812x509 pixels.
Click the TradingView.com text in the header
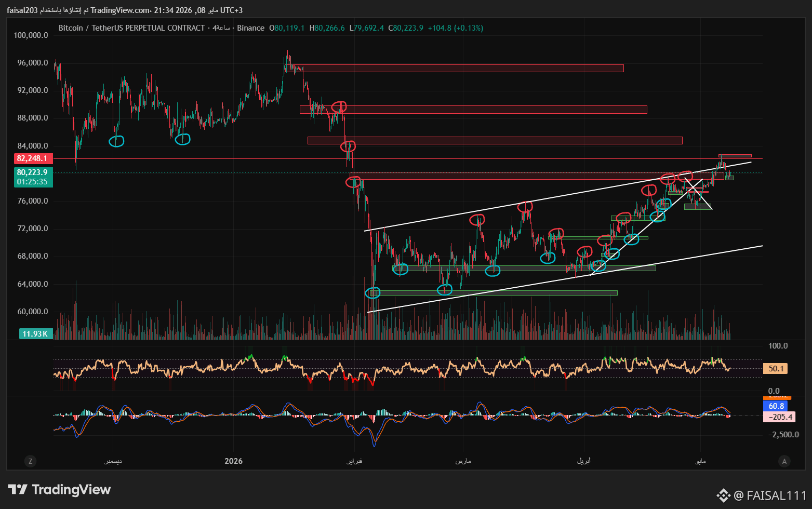pyautogui.click(x=120, y=10)
